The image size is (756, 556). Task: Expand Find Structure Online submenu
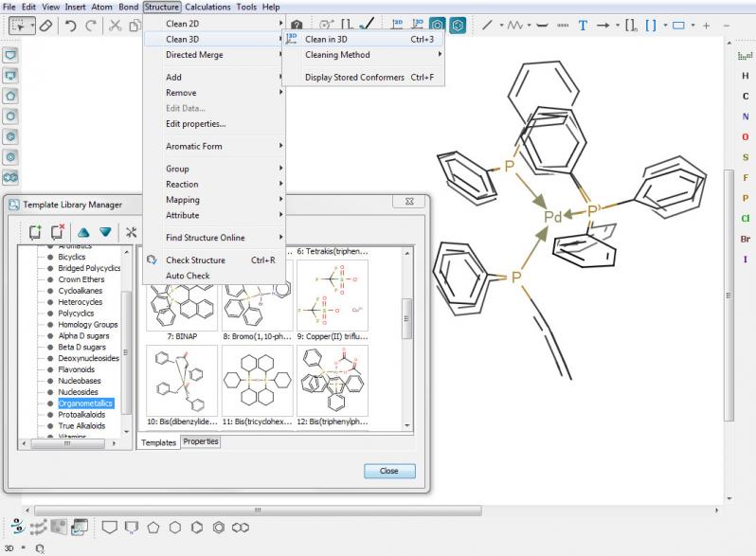click(205, 238)
